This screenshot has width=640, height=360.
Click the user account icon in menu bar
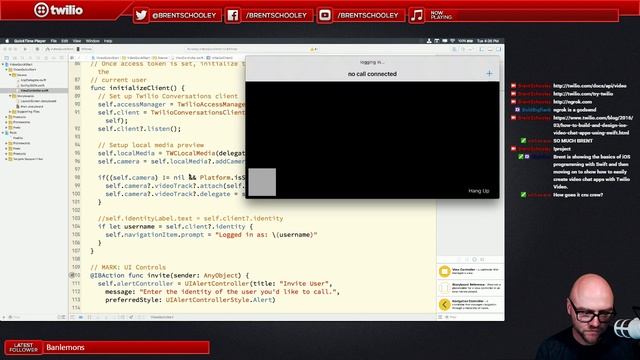coord(429,41)
